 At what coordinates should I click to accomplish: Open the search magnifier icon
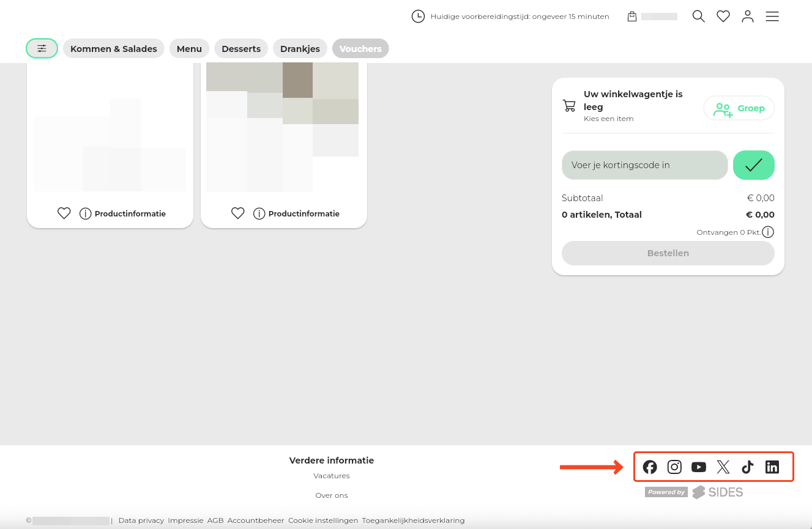[698, 17]
